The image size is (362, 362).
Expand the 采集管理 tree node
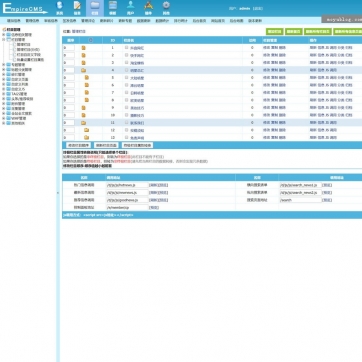coord(4,109)
